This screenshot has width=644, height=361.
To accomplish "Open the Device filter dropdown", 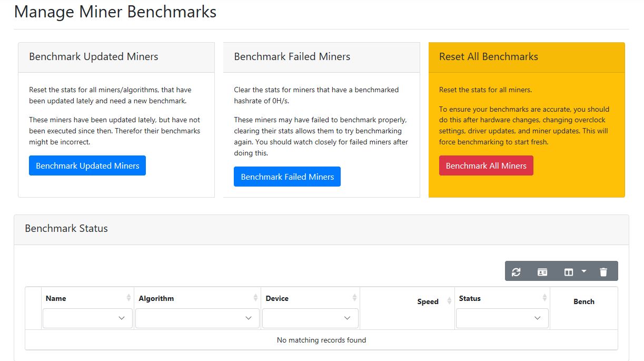I will coord(310,318).
